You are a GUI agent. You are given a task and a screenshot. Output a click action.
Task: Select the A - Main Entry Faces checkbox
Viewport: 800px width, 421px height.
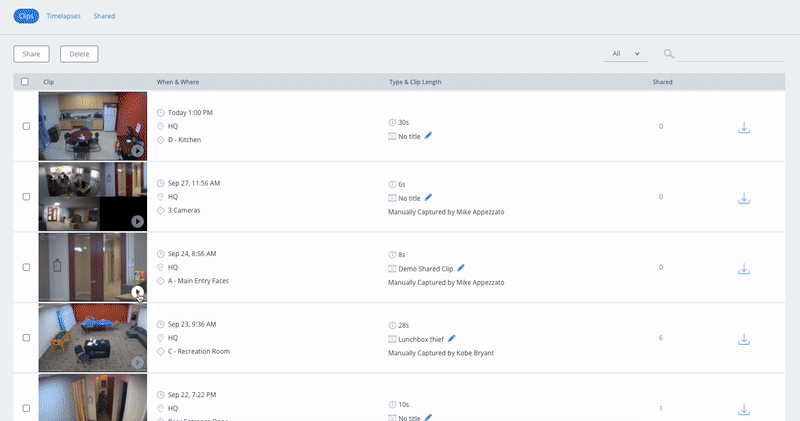(26, 267)
